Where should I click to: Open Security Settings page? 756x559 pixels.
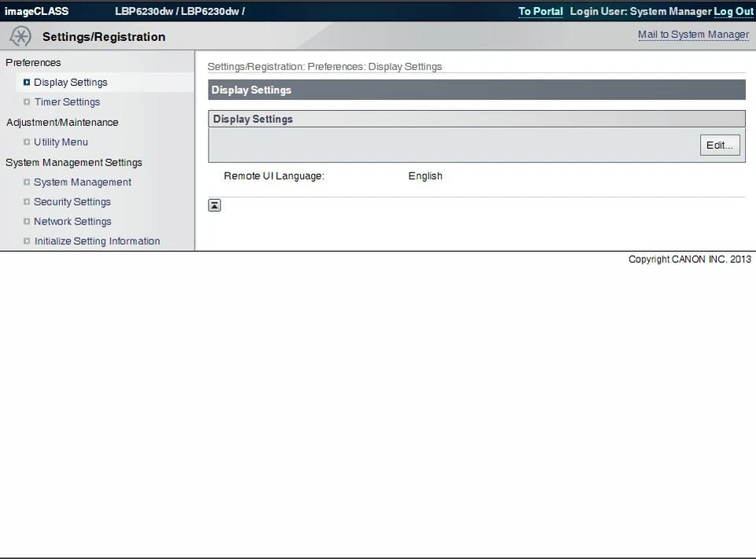[72, 202]
